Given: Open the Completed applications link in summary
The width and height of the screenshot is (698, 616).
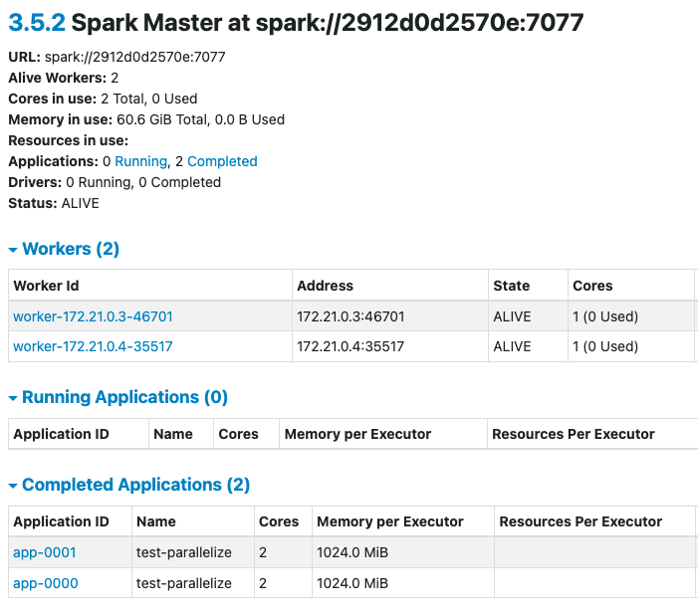Looking at the screenshot, I should (x=222, y=161).
